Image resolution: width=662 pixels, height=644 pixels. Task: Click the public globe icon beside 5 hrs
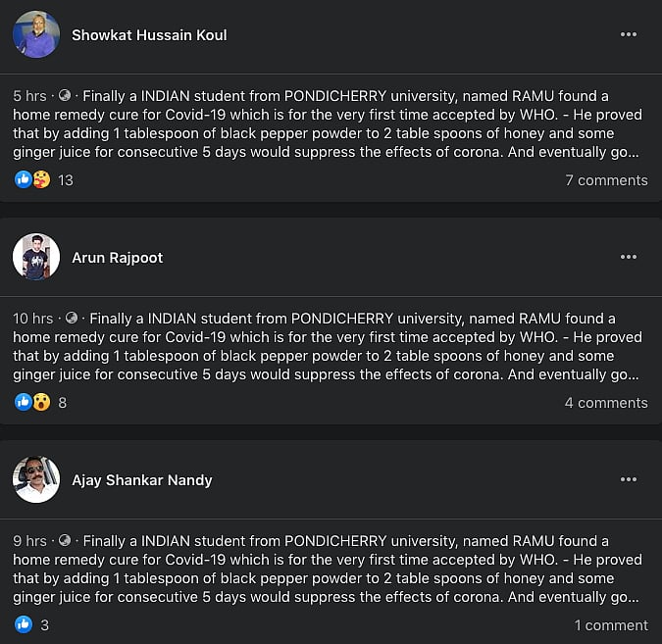click(x=65, y=96)
